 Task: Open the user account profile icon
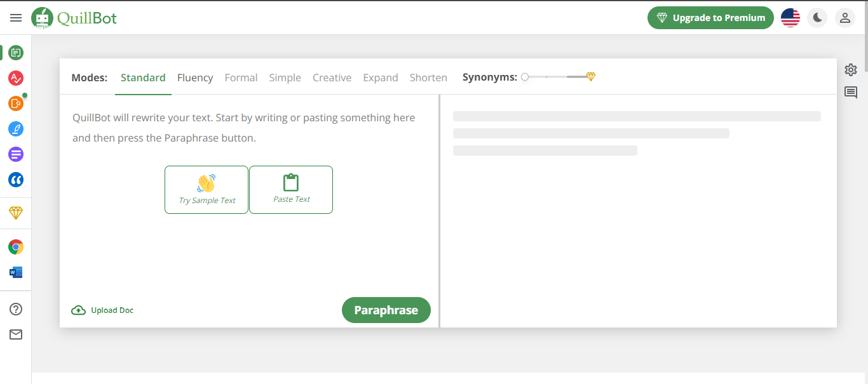(845, 18)
